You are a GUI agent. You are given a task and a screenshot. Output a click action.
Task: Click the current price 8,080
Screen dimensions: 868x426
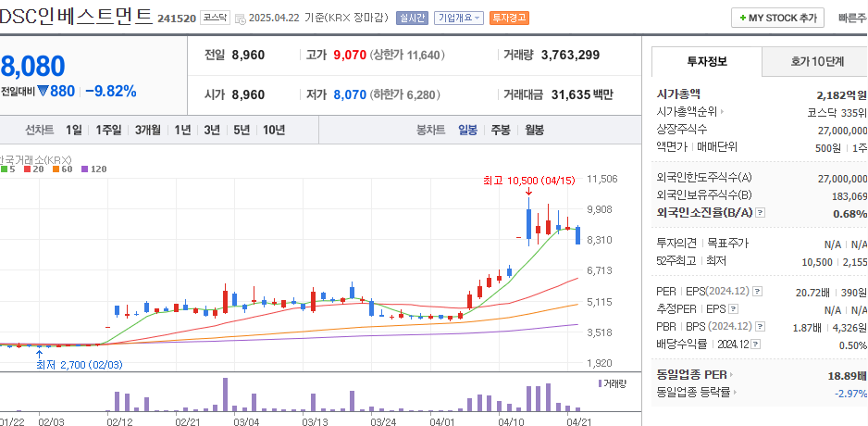click(x=32, y=66)
